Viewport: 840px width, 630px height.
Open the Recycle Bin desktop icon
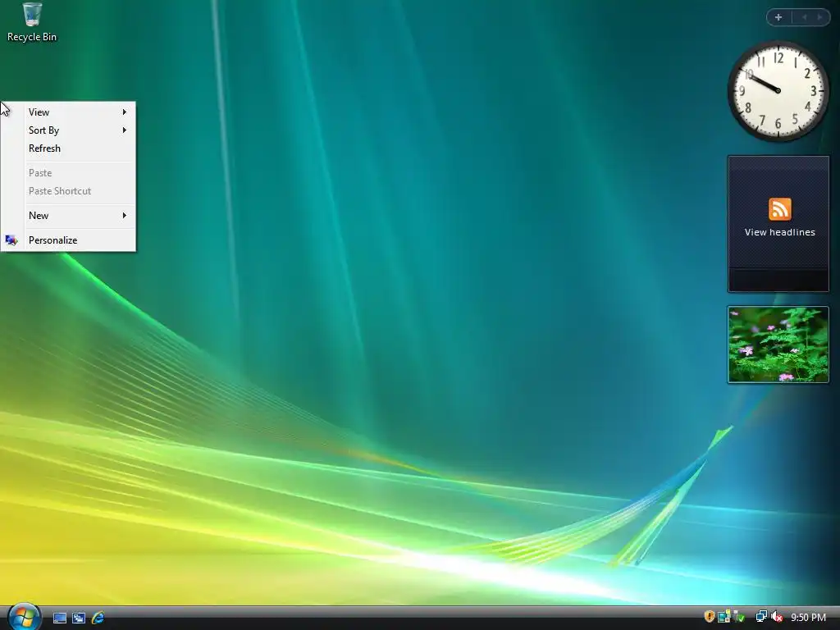(32, 22)
